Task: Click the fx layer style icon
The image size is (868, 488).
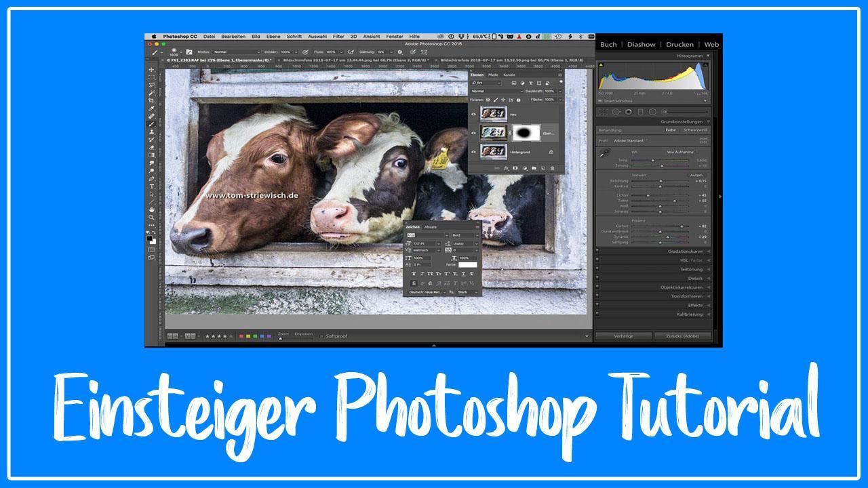Action: click(507, 168)
